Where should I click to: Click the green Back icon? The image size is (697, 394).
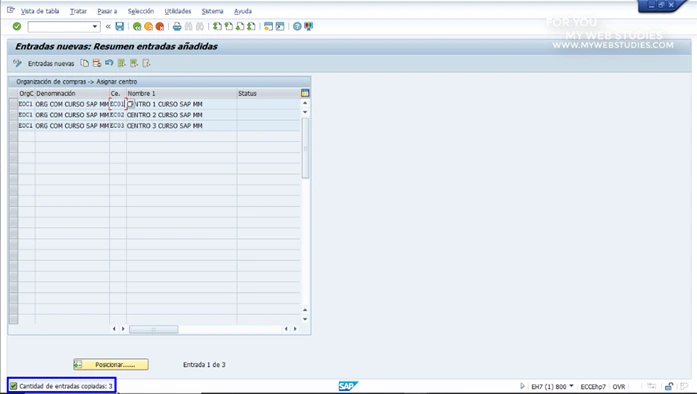tap(137, 27)
